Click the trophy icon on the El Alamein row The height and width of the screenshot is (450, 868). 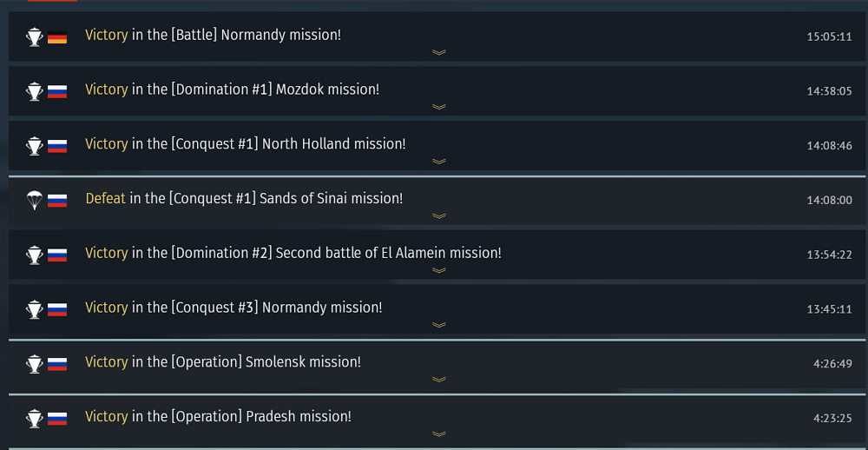coord(34,255)
